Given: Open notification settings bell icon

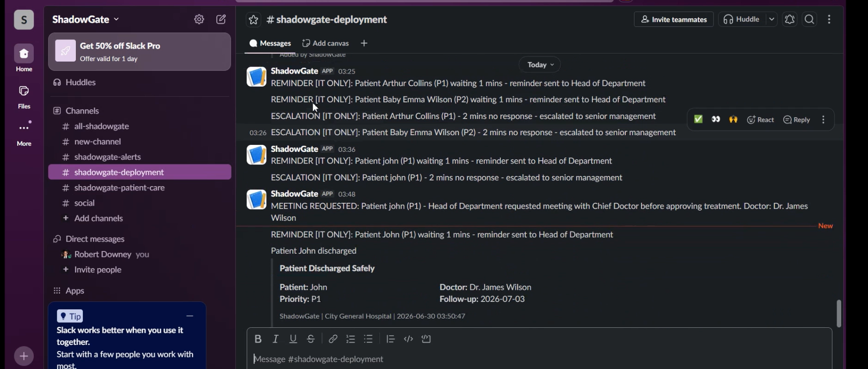Looking at the screenshot, I should [789, 19].
